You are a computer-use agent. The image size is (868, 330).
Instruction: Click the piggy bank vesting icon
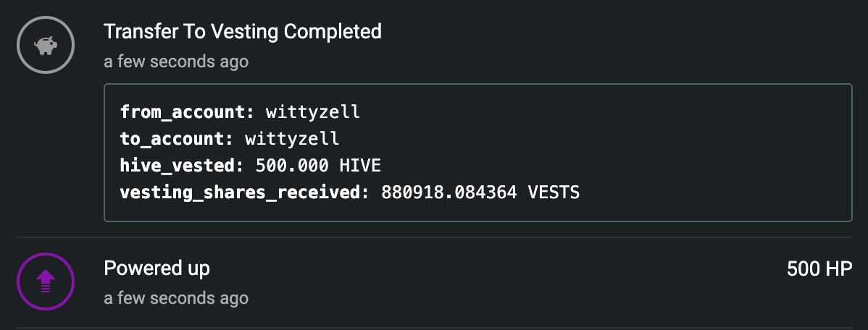(x=46, y=45)
